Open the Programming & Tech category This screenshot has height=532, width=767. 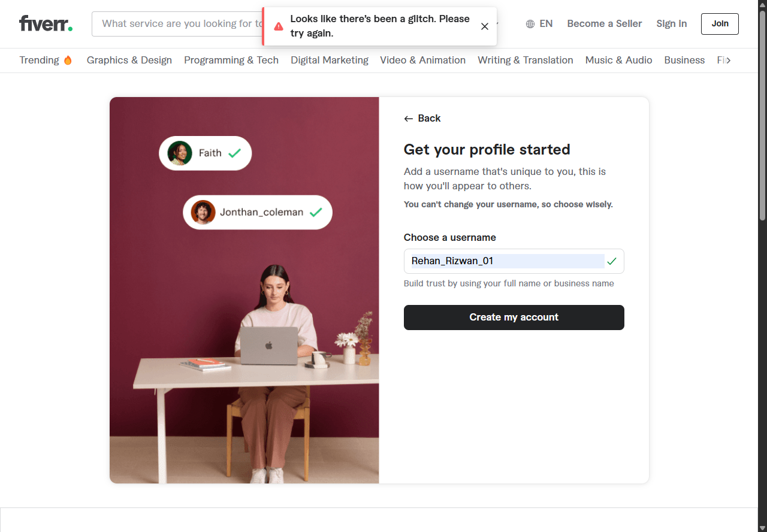[231, 60]
